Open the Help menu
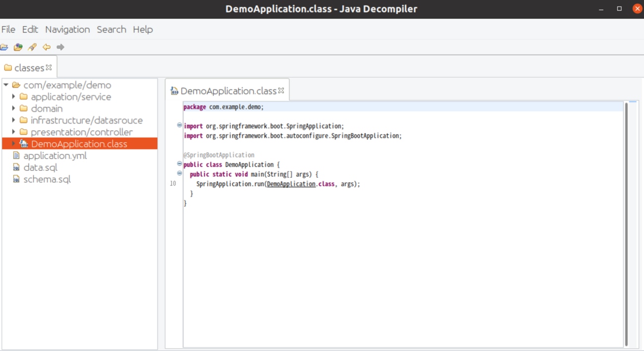The width and height of the screenshot is (644, 351). coord(143,30)
